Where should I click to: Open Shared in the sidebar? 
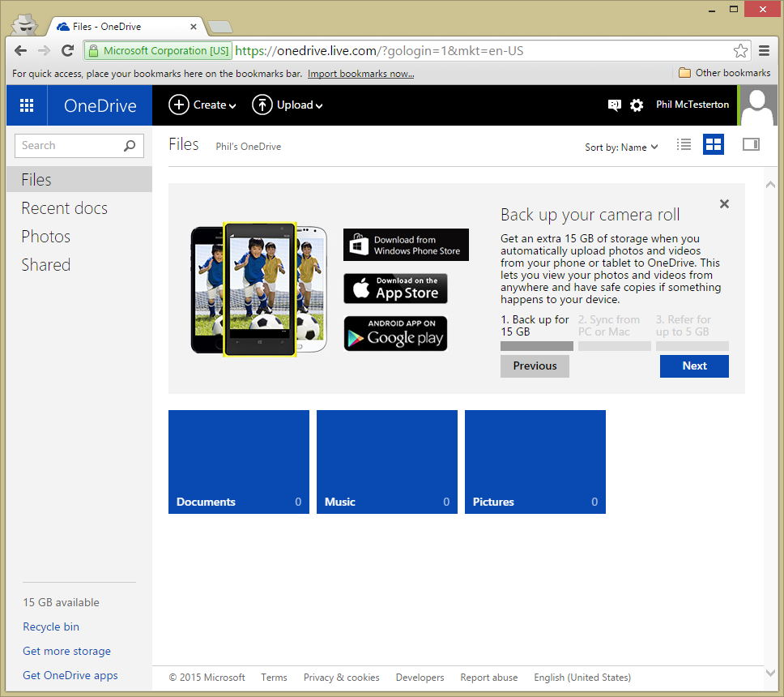(x=46, y=265)
